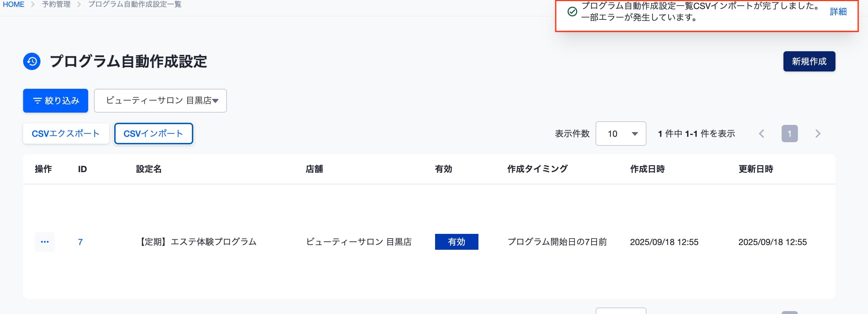
Task: Expand the 表示件数 dropdown showing 10
Action: (621, 134)
